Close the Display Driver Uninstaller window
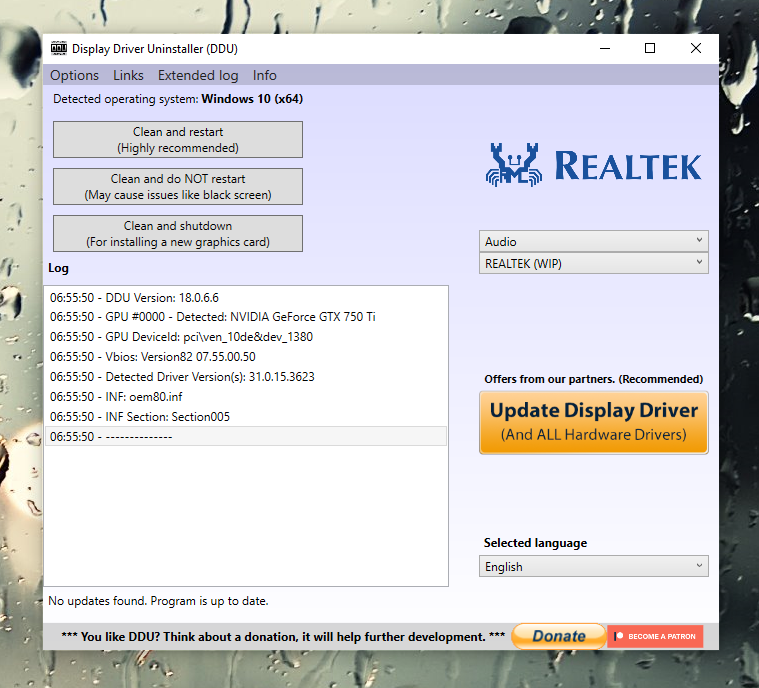759x688 pixels. [696, 48]
